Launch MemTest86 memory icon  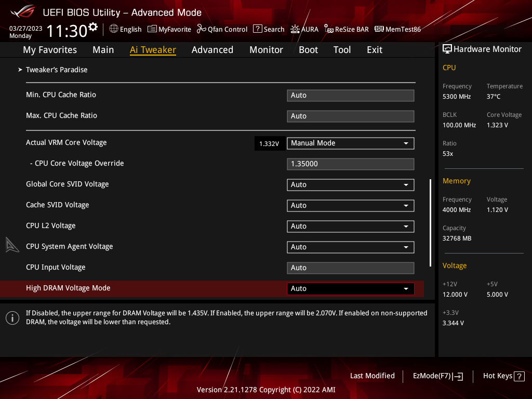pos(379,29)
